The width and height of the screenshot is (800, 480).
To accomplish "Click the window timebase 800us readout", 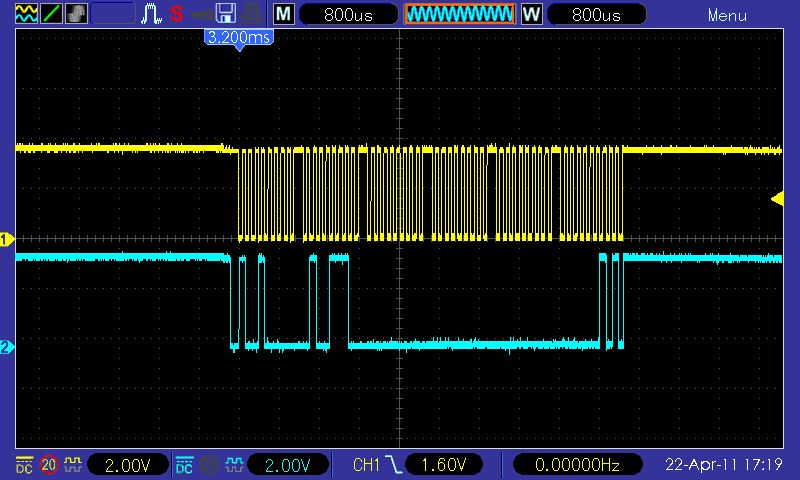I will [596, 14].
